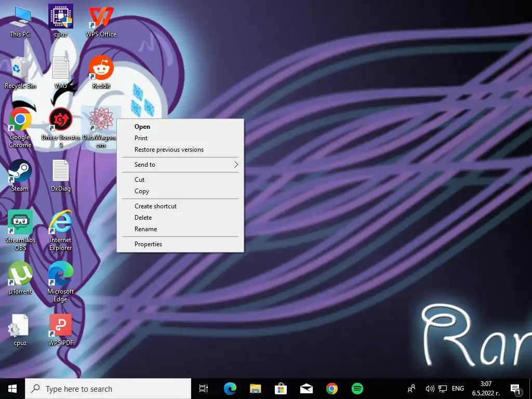Choose Open in the context menu
Viewport: 532px width, 399px height.
(180, 127)
